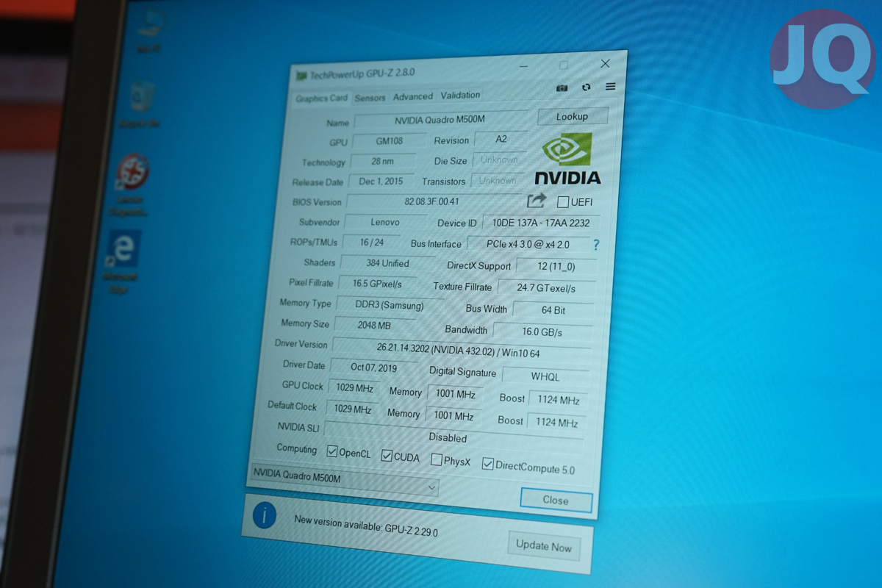Open bus interface help question mark

[x=596, y=245]
